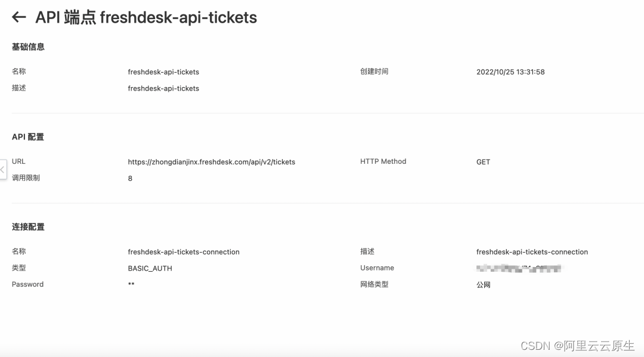Select the 'Password' label
Image resolution: width=644 pixels, height=357 pixels.
click(27, 284)
